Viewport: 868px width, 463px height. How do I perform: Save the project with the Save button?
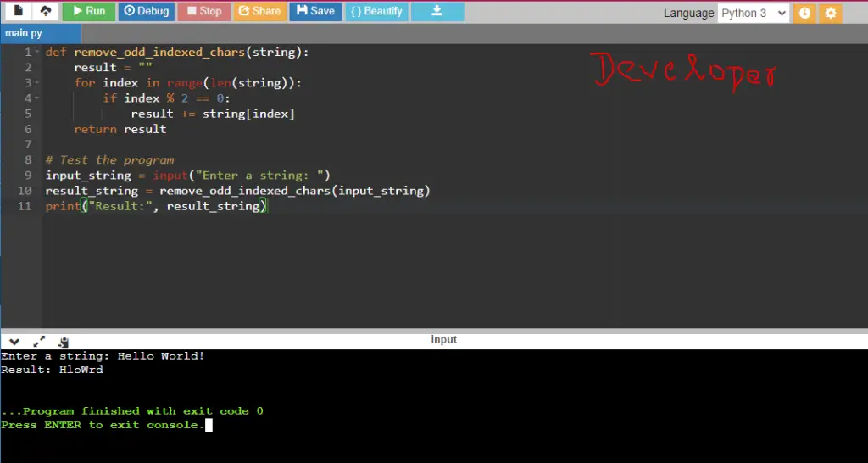[315, 11]
